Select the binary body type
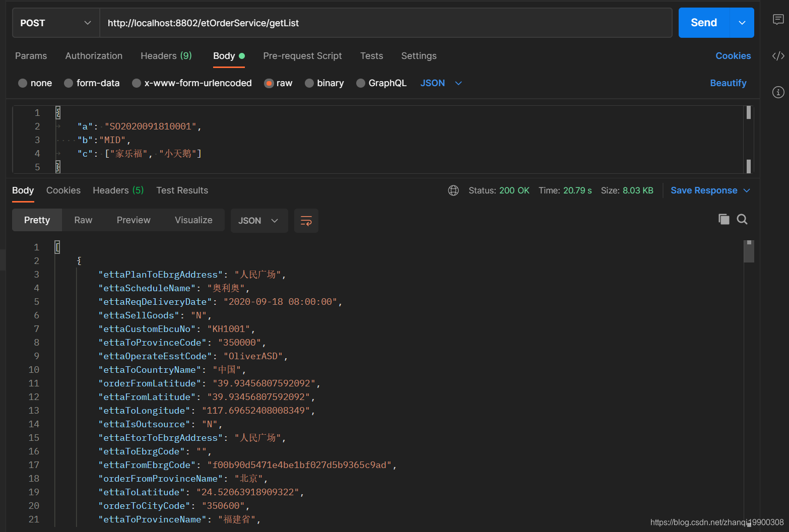 click(324, 83)
